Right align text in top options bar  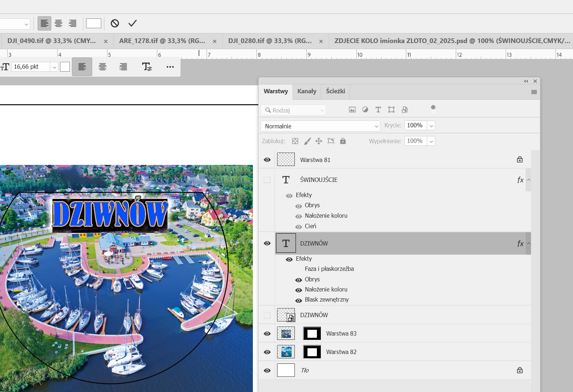point(73,24)
